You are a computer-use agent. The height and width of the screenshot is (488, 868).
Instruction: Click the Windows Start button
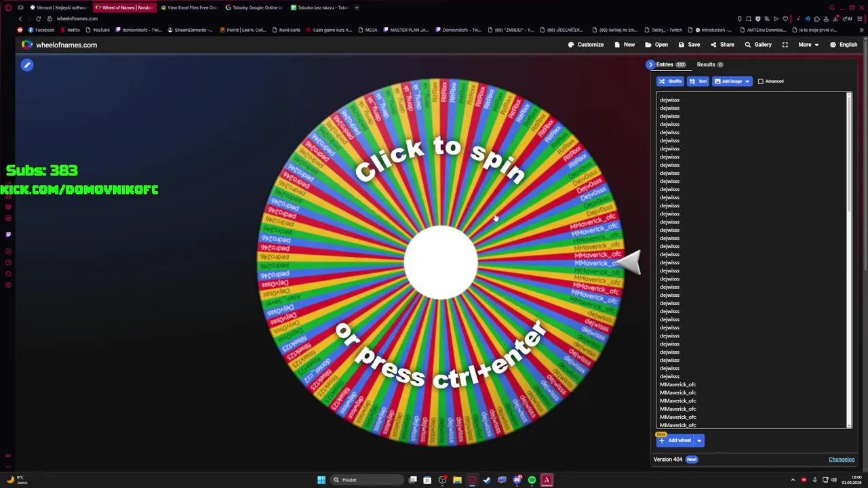321,480
